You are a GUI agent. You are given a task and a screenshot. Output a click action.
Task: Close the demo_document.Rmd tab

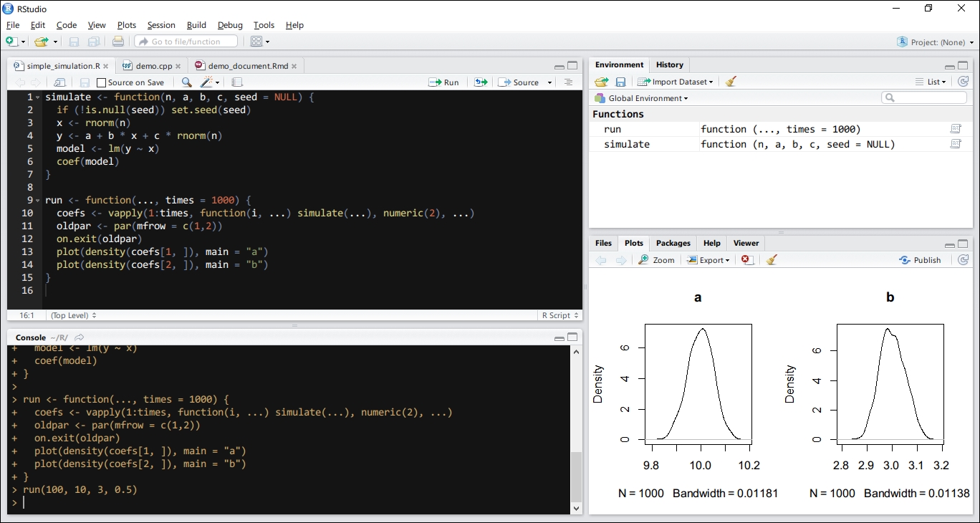click(294, 66)
